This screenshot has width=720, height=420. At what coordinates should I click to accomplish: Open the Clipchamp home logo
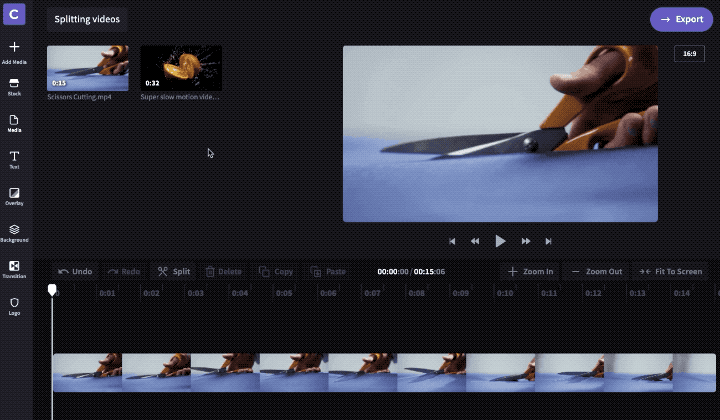click(14, 14)
